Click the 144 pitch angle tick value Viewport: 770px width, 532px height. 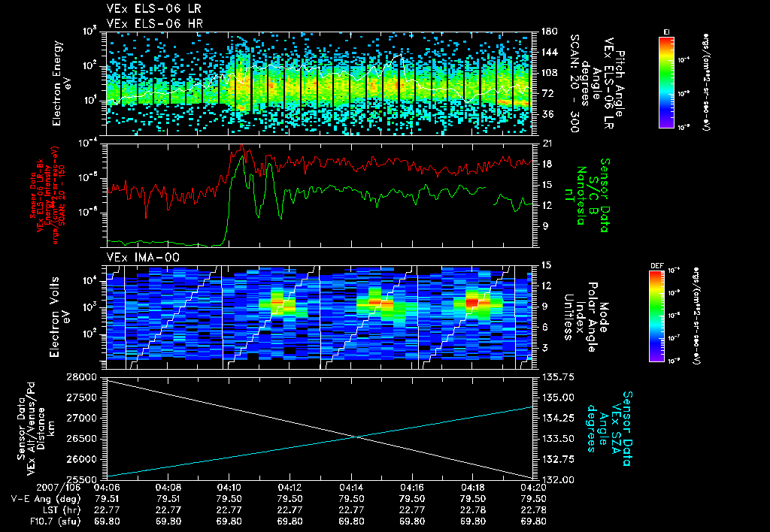tap(550, 52)
